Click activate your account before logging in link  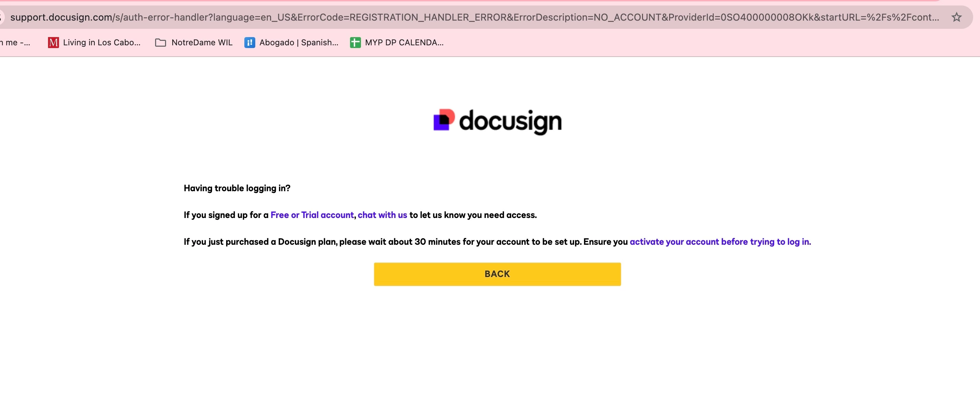pos(720,242)
